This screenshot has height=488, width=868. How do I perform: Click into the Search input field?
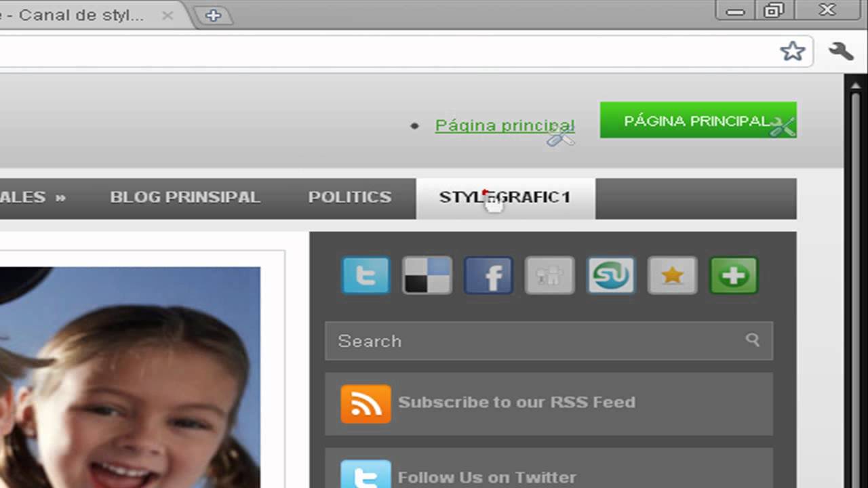[549, 340]
